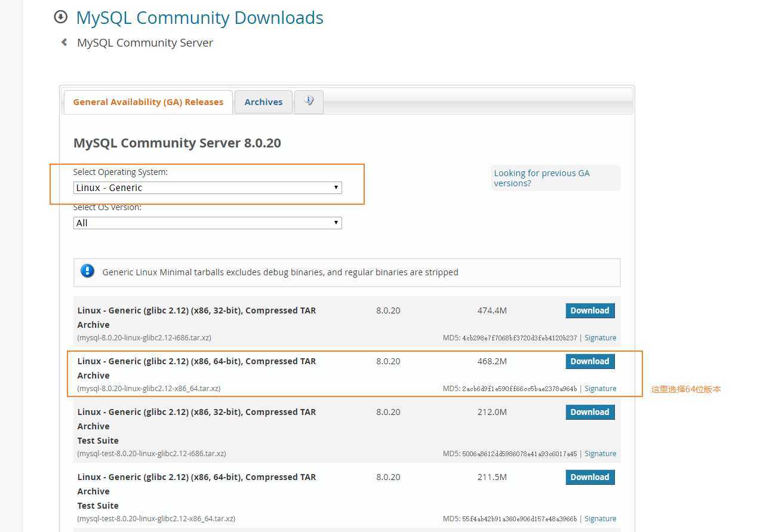Image resolution: width=760 pixels, height=532 pixels.
Task: Click the "Select OS Version:" label
Action: (107, 207)
